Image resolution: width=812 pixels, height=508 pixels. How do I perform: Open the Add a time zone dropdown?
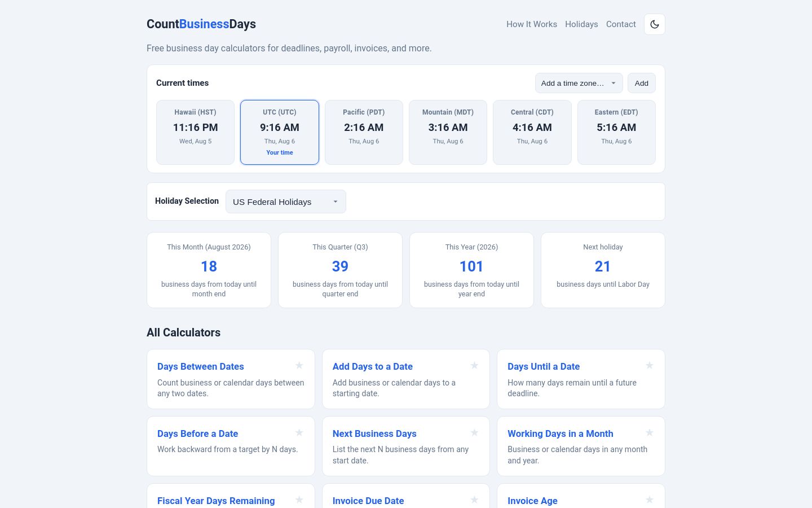pyautogui.click(x=579, y=83)
